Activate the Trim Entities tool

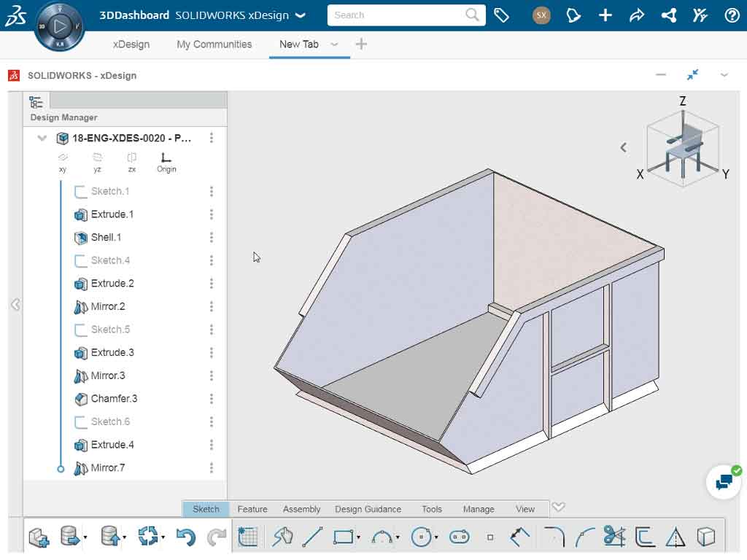[x=612, y=537]
